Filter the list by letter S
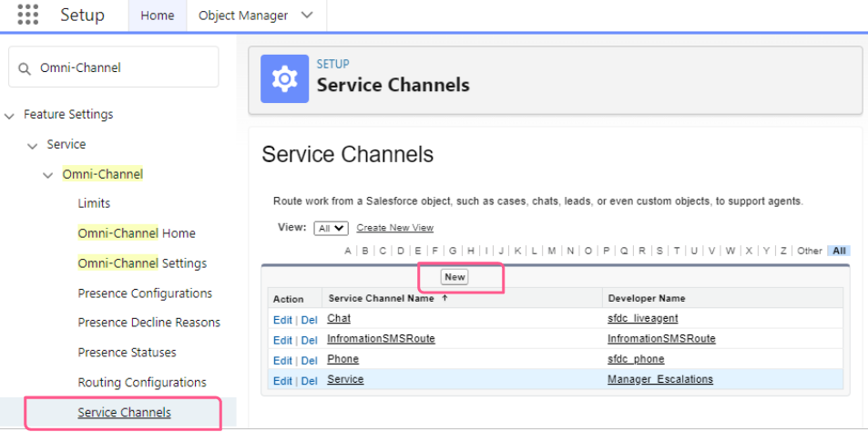 (659, 251)
